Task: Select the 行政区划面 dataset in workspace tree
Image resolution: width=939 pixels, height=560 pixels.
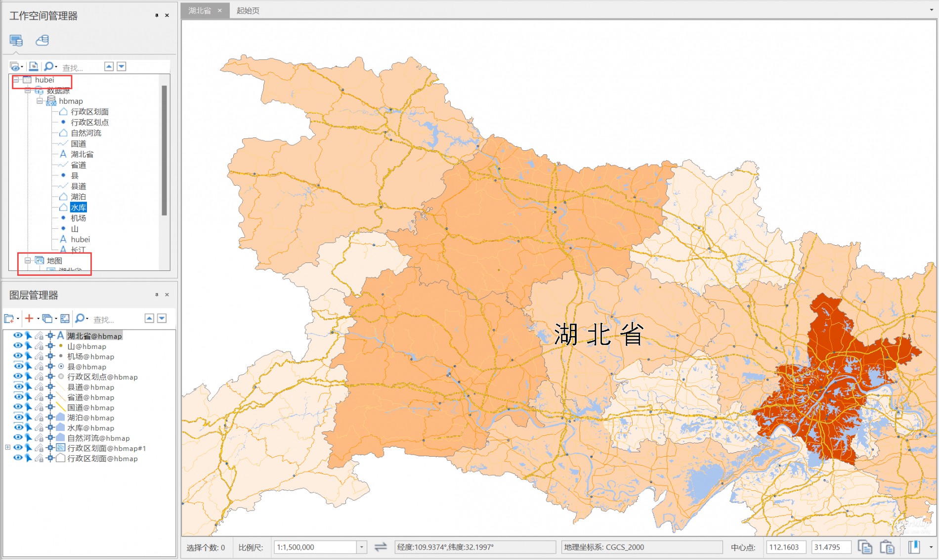Action: coord(89,112)
